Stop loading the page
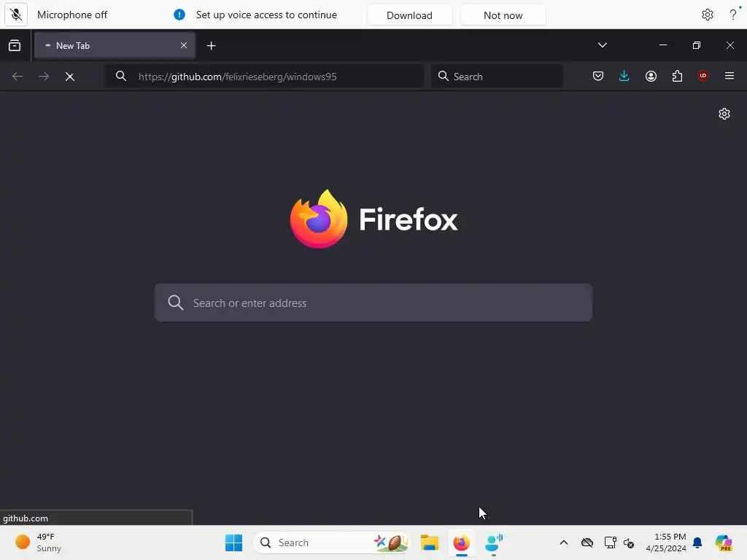 pos(70,76)
